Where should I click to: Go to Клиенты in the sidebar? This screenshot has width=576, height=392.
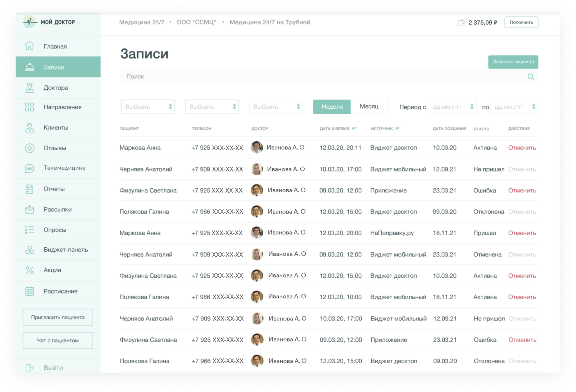[56, 128]
